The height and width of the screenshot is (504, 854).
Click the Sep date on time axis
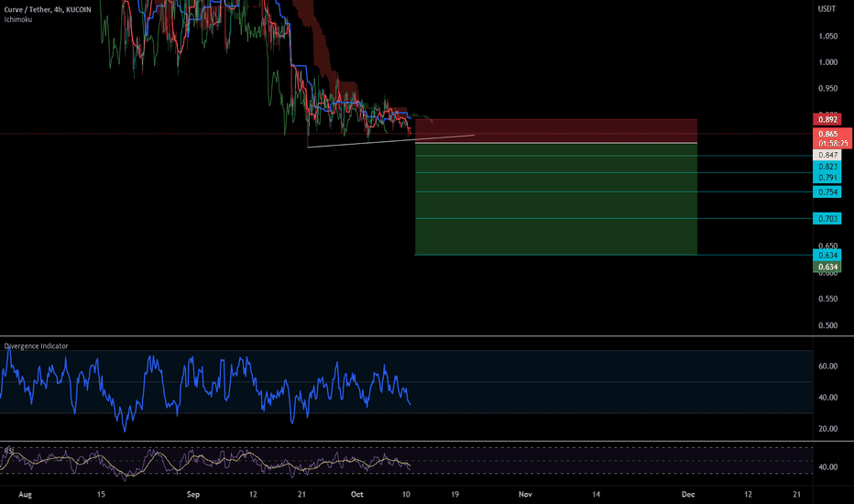pyautogui.click(x=192, y=494)
